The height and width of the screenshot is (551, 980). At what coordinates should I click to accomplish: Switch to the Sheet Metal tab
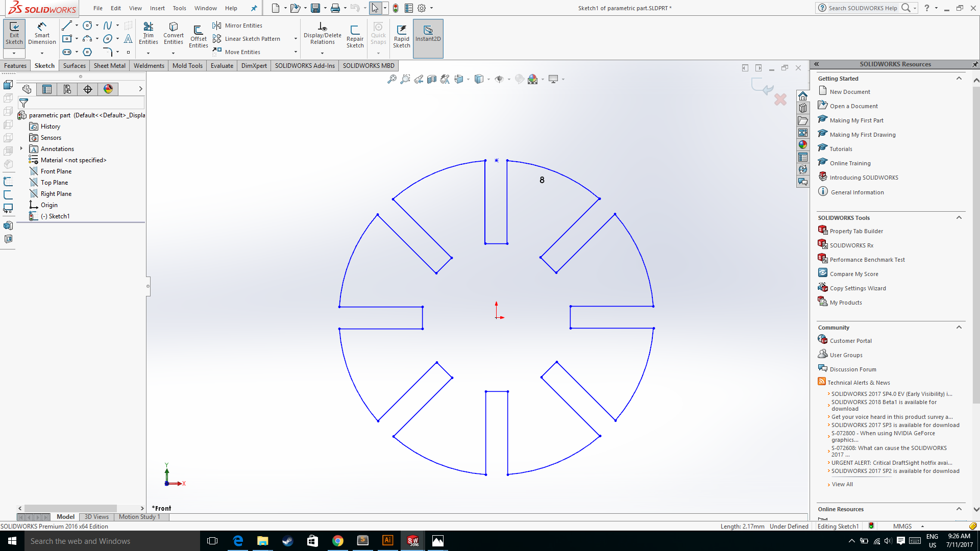click(109, 66)
